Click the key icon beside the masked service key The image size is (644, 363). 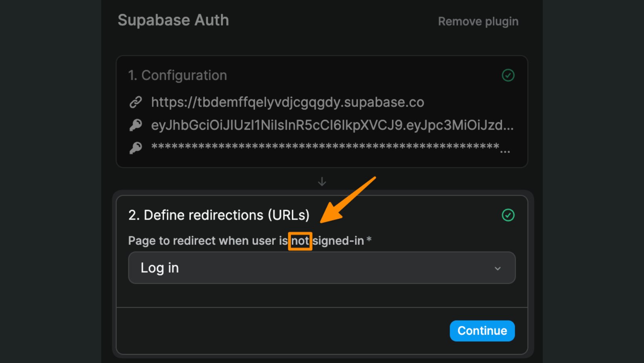pos(136,147)
